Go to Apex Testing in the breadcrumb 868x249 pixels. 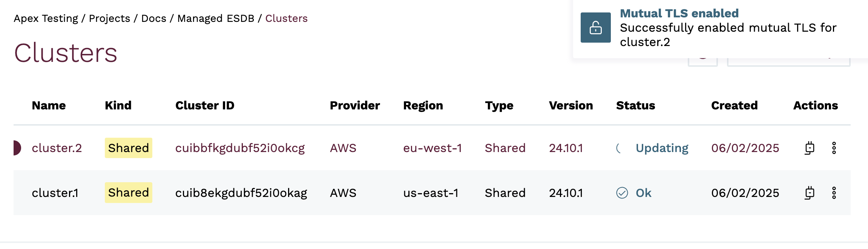click(46, 18)
